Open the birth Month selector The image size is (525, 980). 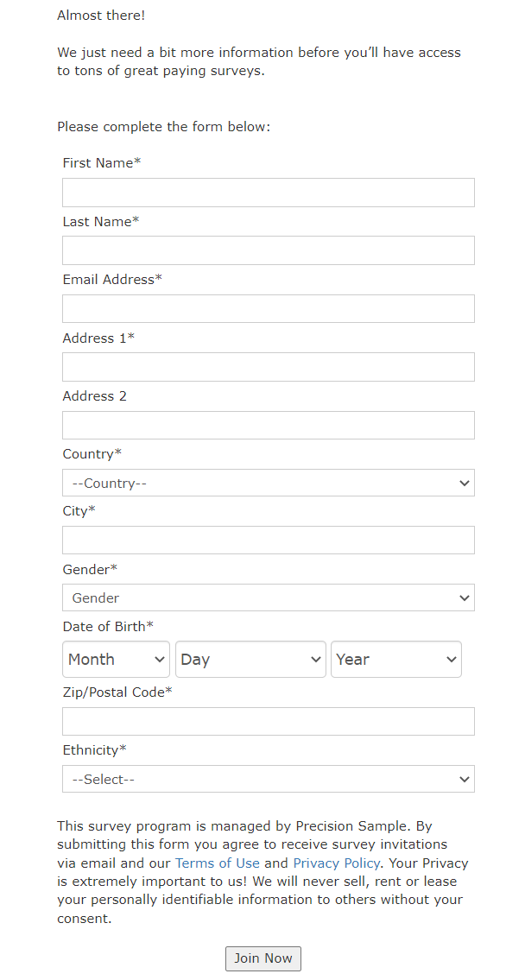[116, 660]
